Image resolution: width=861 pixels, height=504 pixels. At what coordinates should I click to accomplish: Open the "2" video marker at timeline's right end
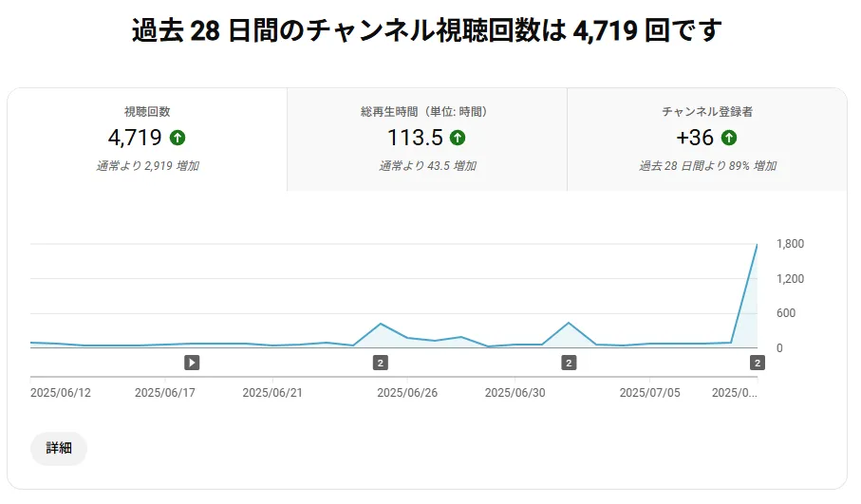tap(757, 362)
